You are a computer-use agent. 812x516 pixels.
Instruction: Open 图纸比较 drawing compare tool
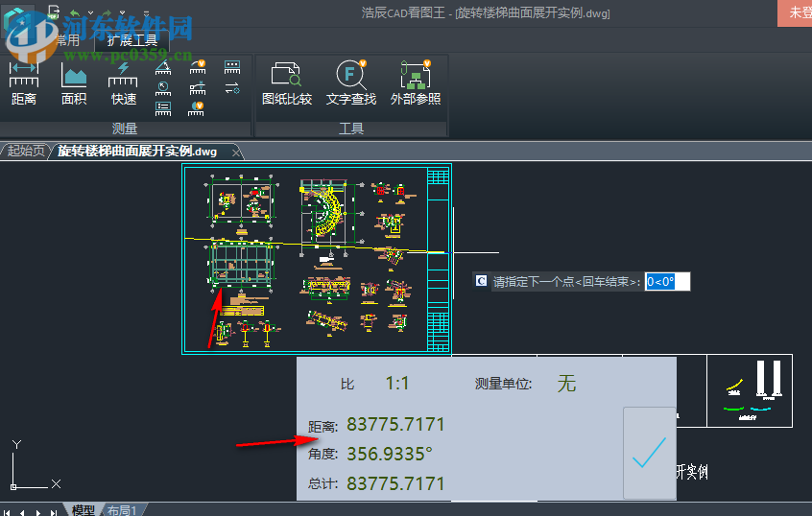pos(286,83)
